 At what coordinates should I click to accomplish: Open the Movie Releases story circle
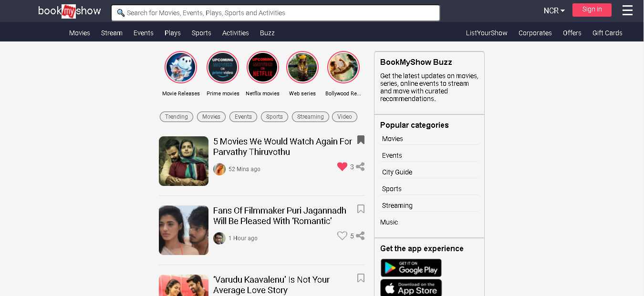point(180,67)
